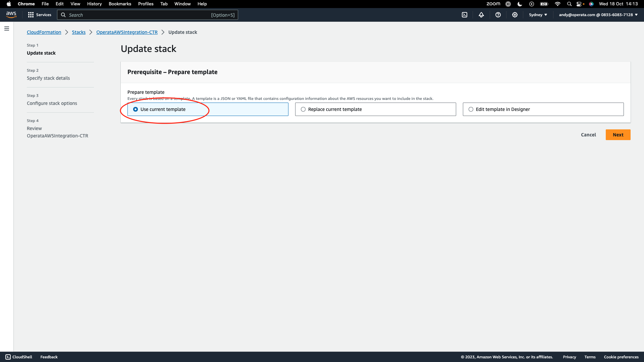
Task: Click the orange Next button
Action: tap(618, 135)
